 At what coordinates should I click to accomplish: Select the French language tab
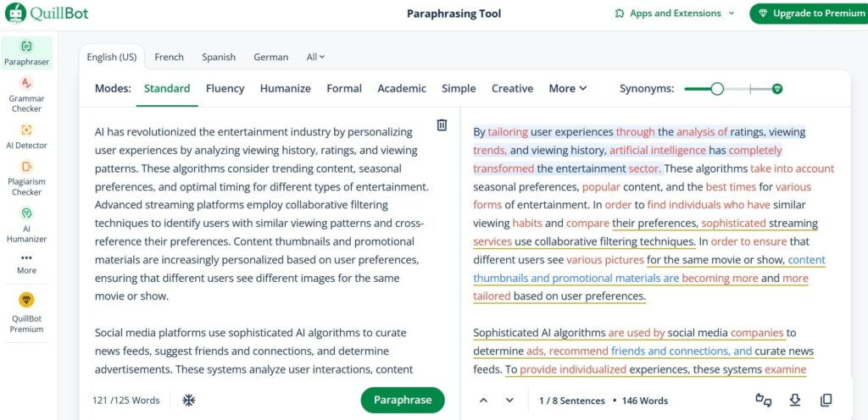pos(169,57)
